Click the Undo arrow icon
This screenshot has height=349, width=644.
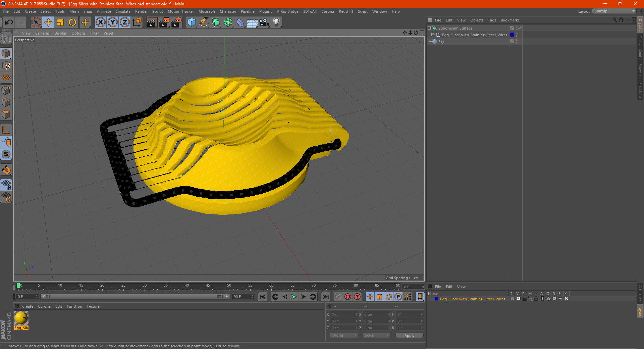click(x=9, y=22)
